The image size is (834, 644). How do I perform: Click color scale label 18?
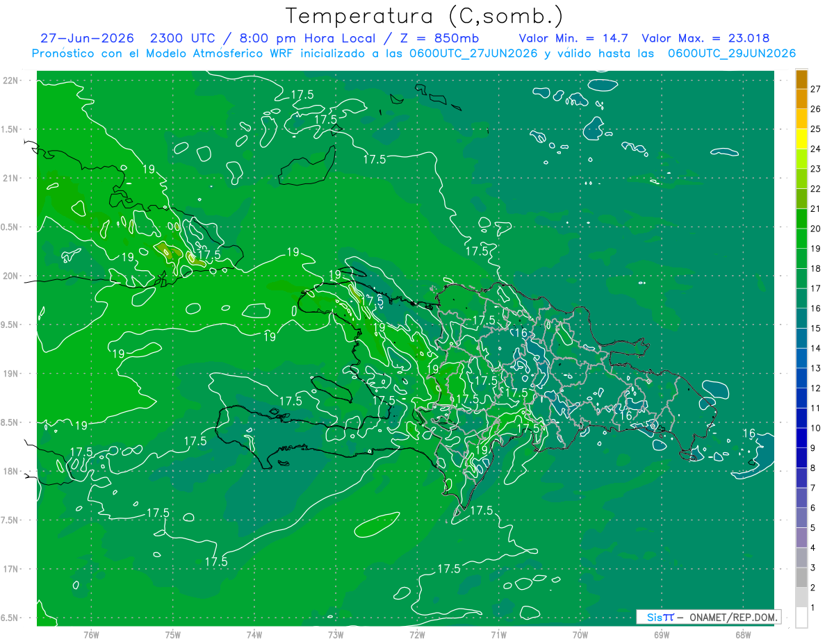click(815, 268)
